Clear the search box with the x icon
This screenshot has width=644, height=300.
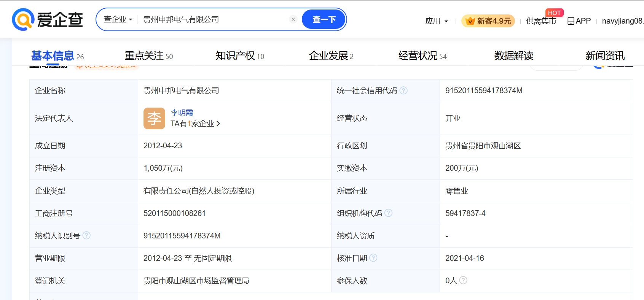(x=293, y=19)
